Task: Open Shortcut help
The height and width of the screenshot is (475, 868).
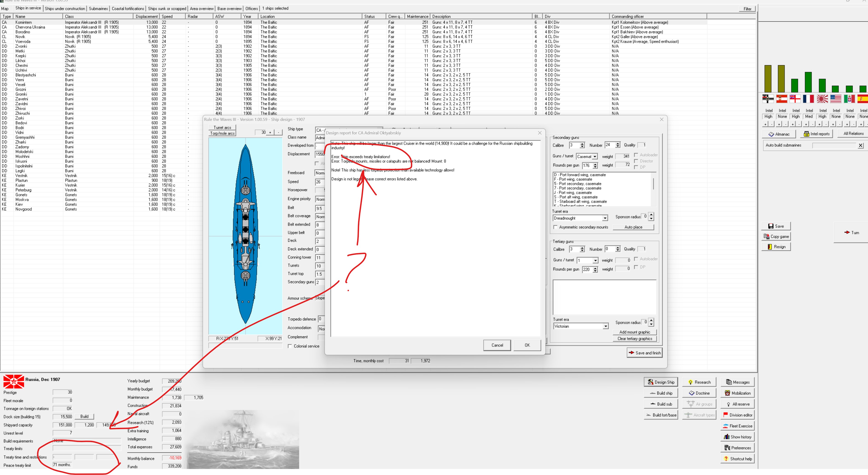Action: [x=737, y=459]
